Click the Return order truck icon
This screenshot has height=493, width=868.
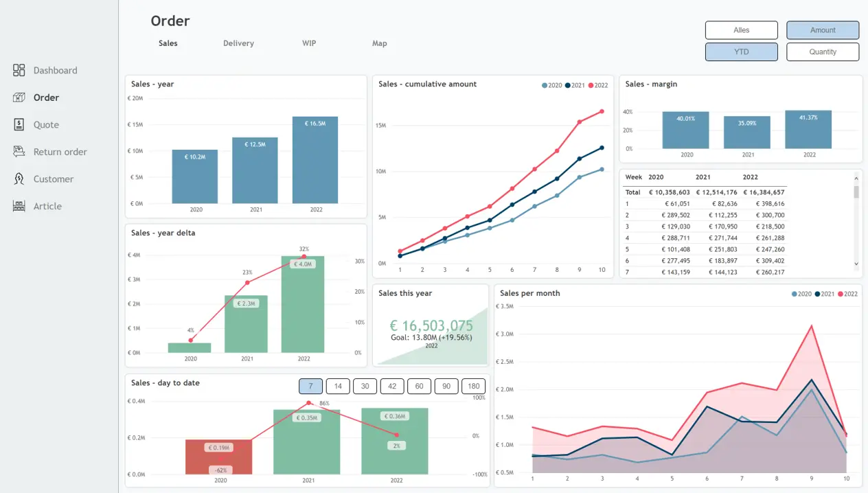click(x=19, y=152)
